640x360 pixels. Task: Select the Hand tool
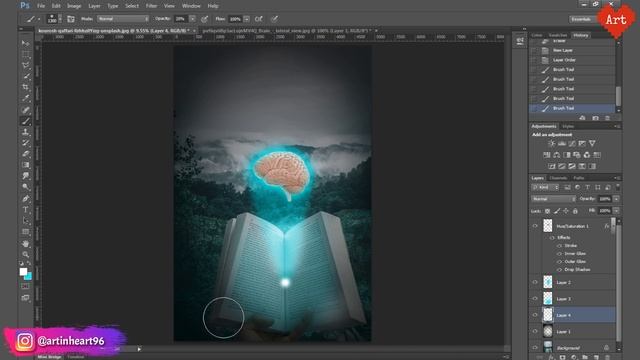point(26,244)
